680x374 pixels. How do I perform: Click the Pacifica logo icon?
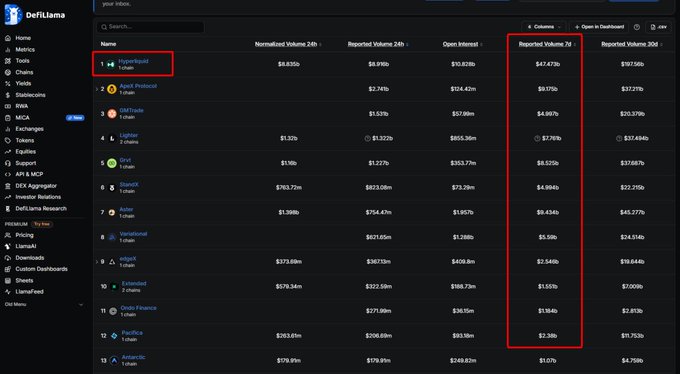(x=114, y=336)
